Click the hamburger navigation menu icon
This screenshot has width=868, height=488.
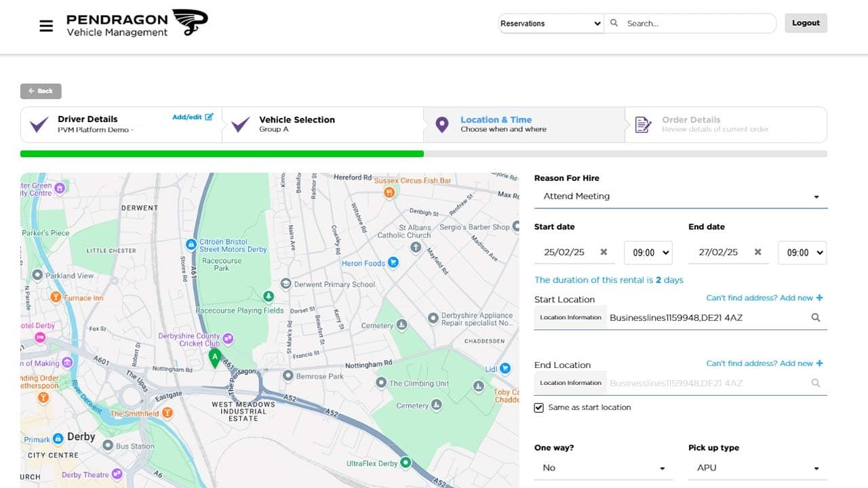(45, 25)
